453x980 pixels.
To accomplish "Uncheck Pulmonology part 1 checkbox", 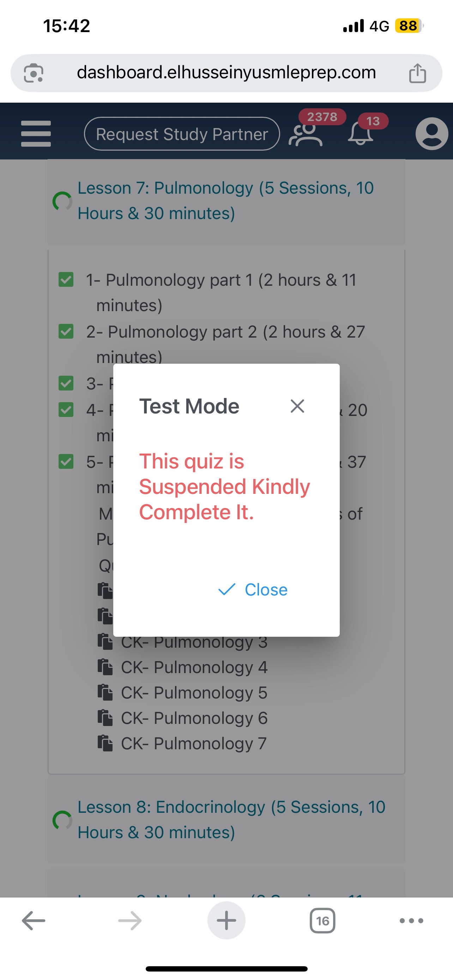I will click(66, 280).
